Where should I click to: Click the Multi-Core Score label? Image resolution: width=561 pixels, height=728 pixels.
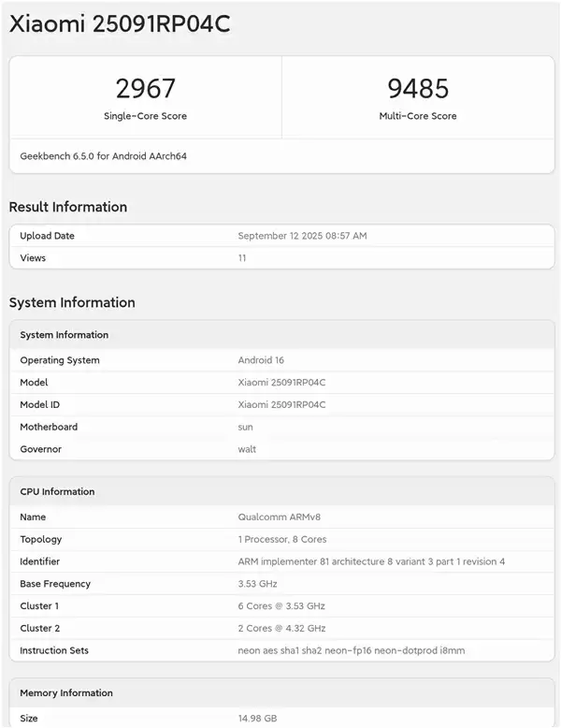click(x=418, y=116)
